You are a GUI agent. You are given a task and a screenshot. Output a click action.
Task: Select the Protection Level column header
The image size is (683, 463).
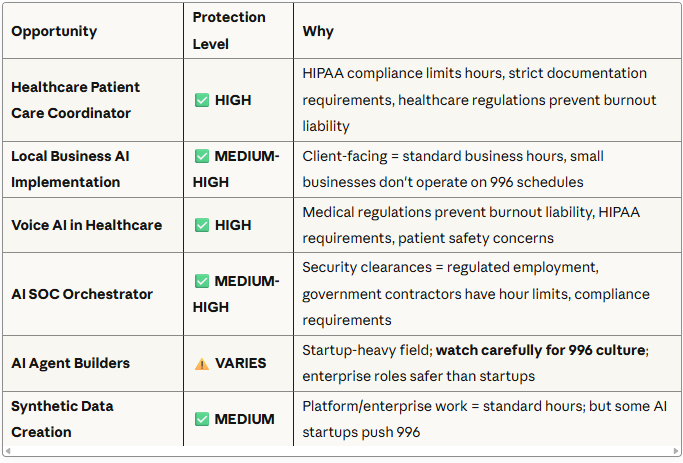[229, 31]
